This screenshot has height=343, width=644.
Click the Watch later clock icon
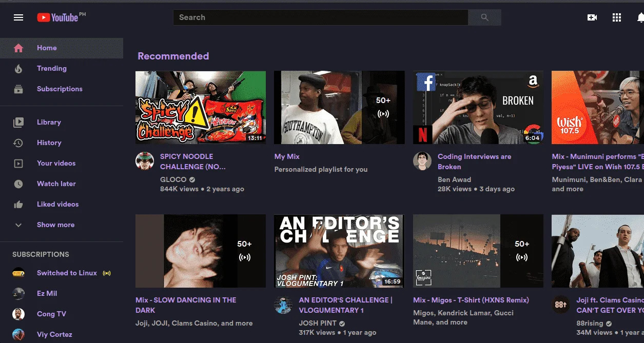18,184
